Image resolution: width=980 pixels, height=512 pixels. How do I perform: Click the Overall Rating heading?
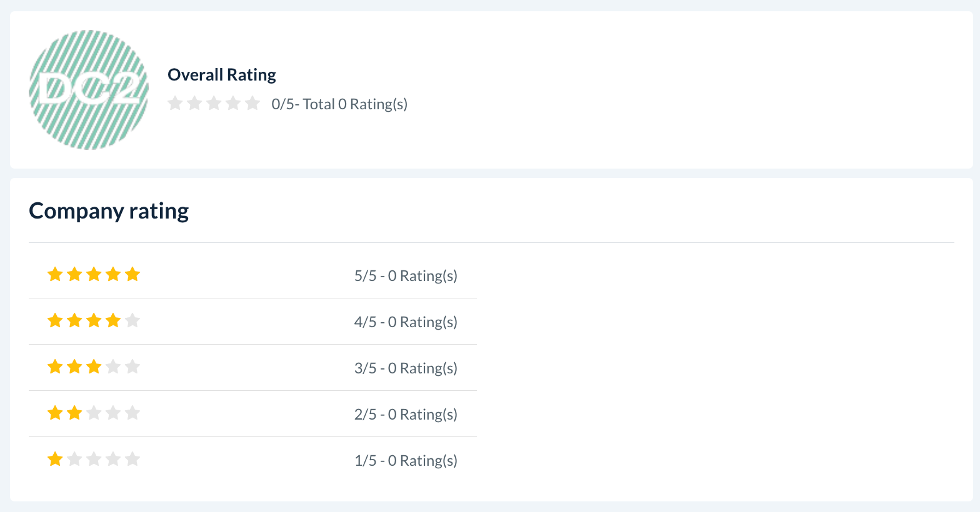coord(222,75)
